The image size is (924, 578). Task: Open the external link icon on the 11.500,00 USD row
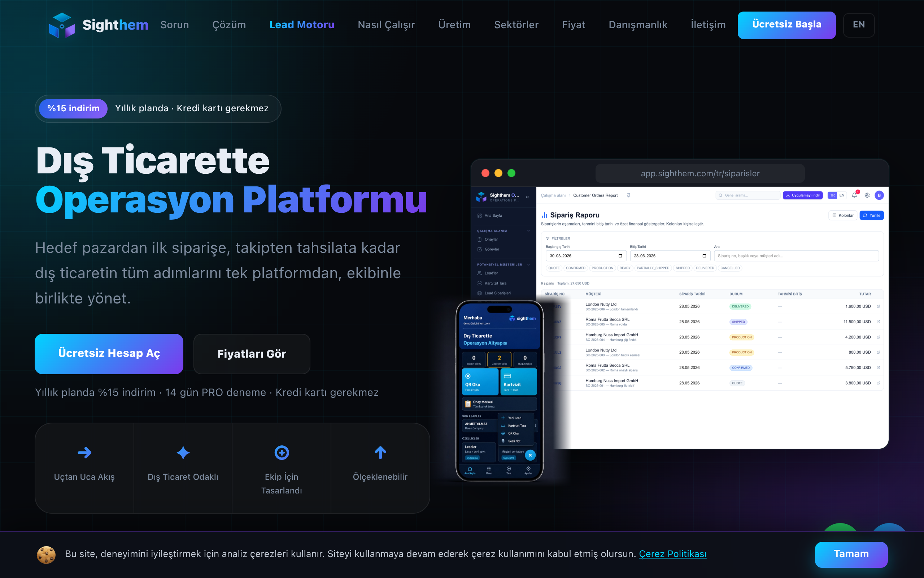878,322
